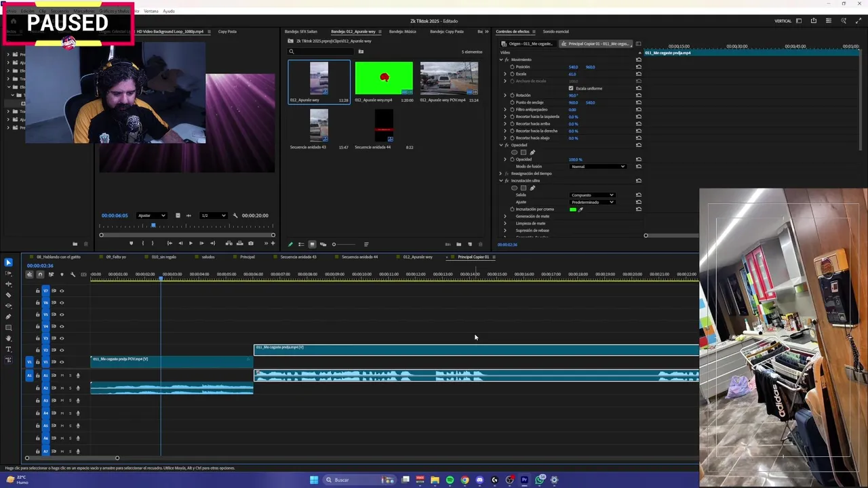
Task: Select the Selection tool in timeline toolbar
Action: (8, 262)
